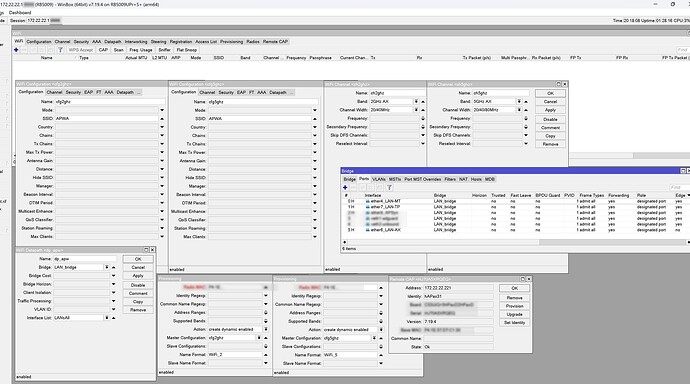This screenshot has height=384, width=690.
Task: Select ether4_LAN-MT interface icon in Bridge ports
Action: pyautogui.click(x=367, y=201)
